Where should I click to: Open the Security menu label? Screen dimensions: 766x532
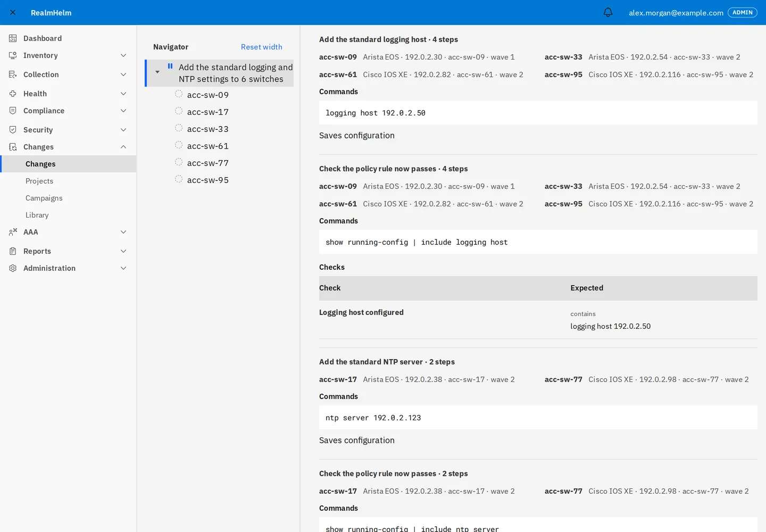[38, 130]
